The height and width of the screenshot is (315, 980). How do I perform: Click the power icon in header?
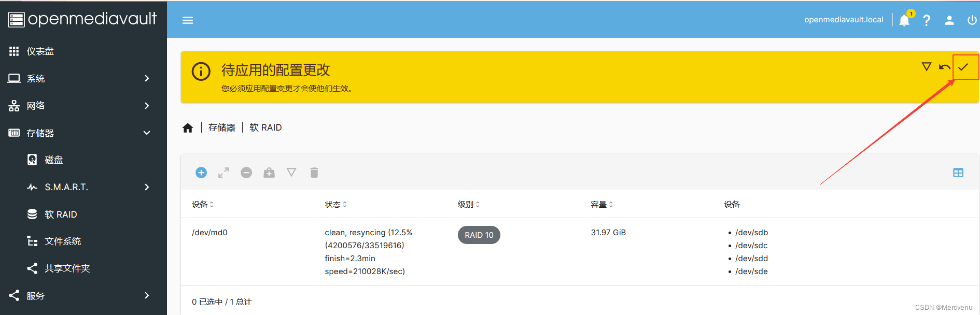point(972,20)
